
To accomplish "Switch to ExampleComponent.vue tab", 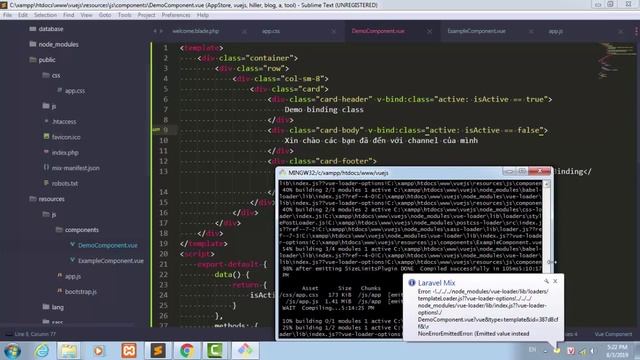I will [477, 31].
